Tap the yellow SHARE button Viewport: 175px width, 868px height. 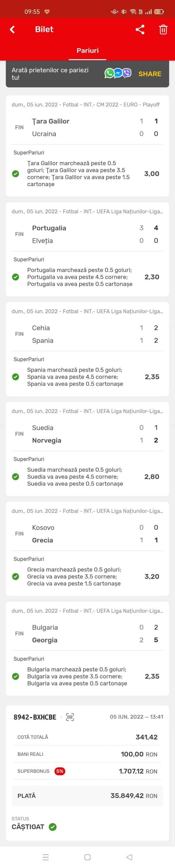click(150, 74)
